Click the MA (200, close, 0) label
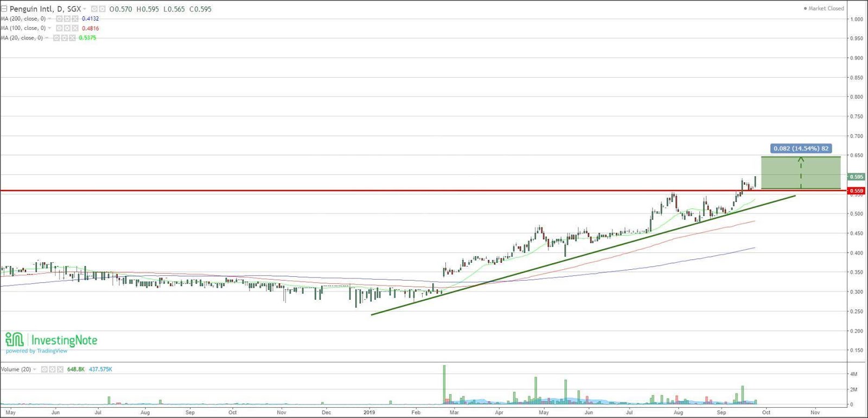The width and height of the screenshot is (868, 418). click(23, 18)
